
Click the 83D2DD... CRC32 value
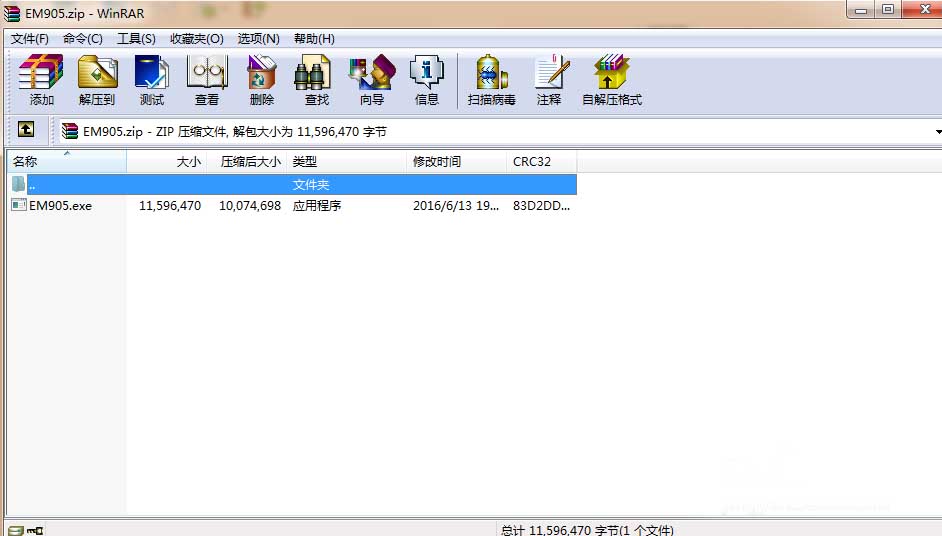click(541, 206)
